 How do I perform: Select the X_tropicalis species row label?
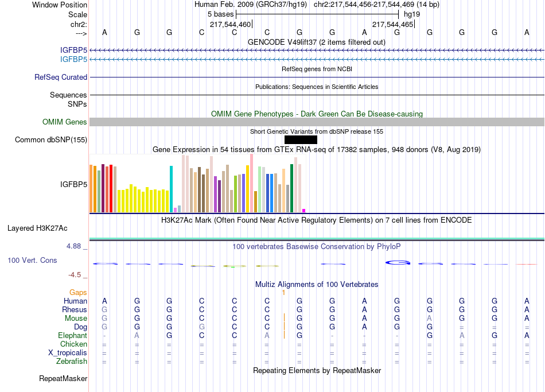[68, 353]
